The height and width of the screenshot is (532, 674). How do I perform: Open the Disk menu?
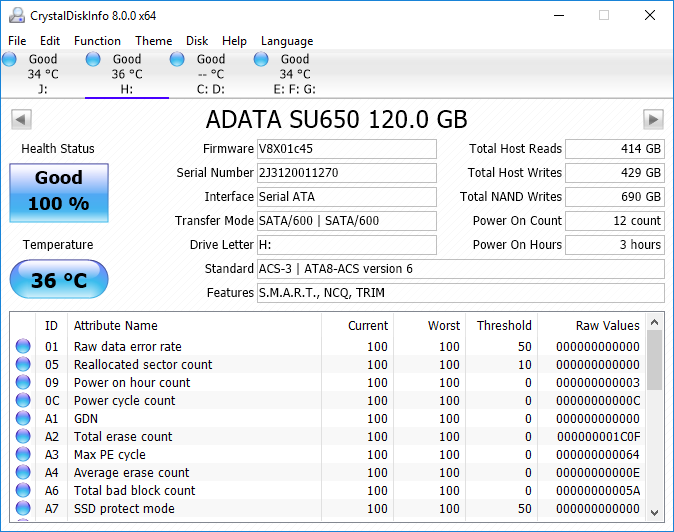[197, 41]
